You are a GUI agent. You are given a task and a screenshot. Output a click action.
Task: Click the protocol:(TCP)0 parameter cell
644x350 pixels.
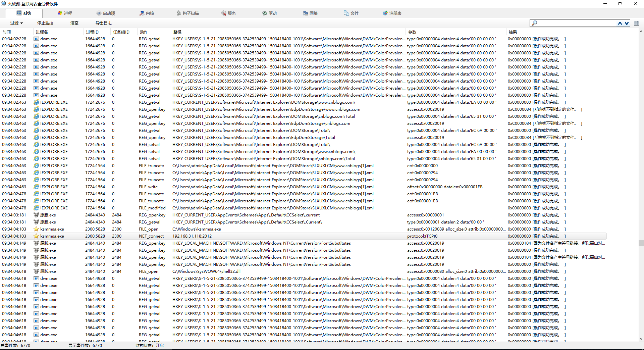point(422,236)
